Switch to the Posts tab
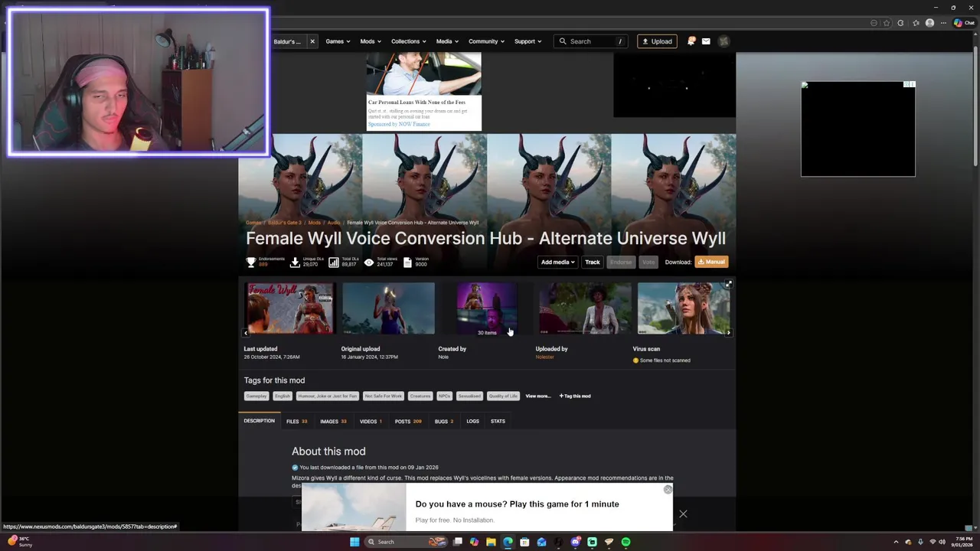 (408, 422)
